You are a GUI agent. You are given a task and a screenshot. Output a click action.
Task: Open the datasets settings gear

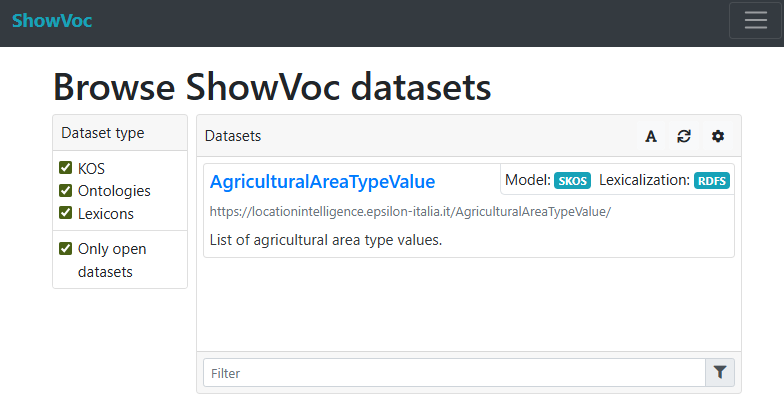717,136
